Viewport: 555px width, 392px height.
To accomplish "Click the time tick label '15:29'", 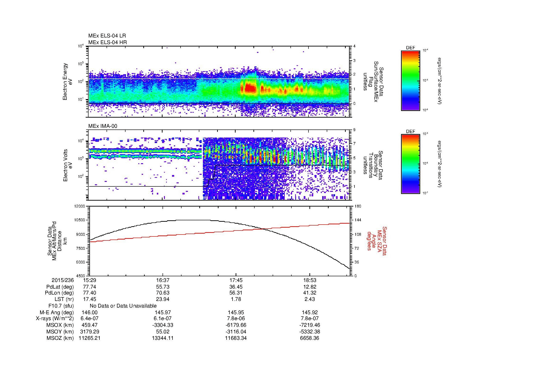I will (x=89, y=280).
